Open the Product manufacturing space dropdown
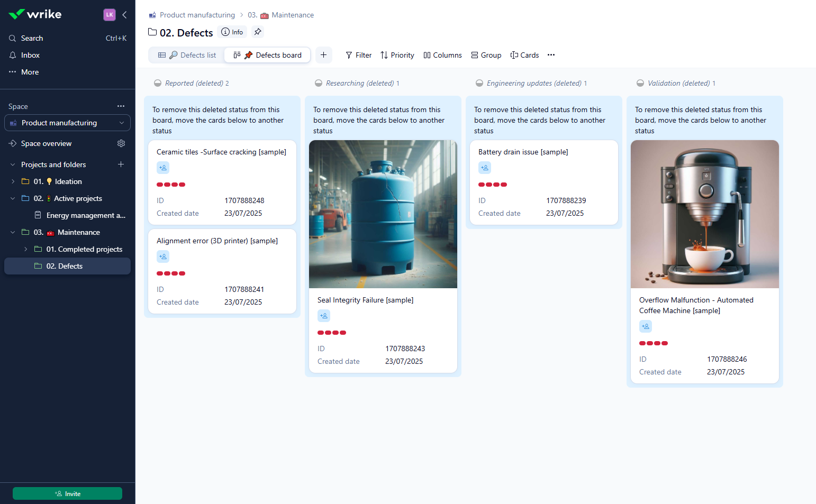 (67, 123)
